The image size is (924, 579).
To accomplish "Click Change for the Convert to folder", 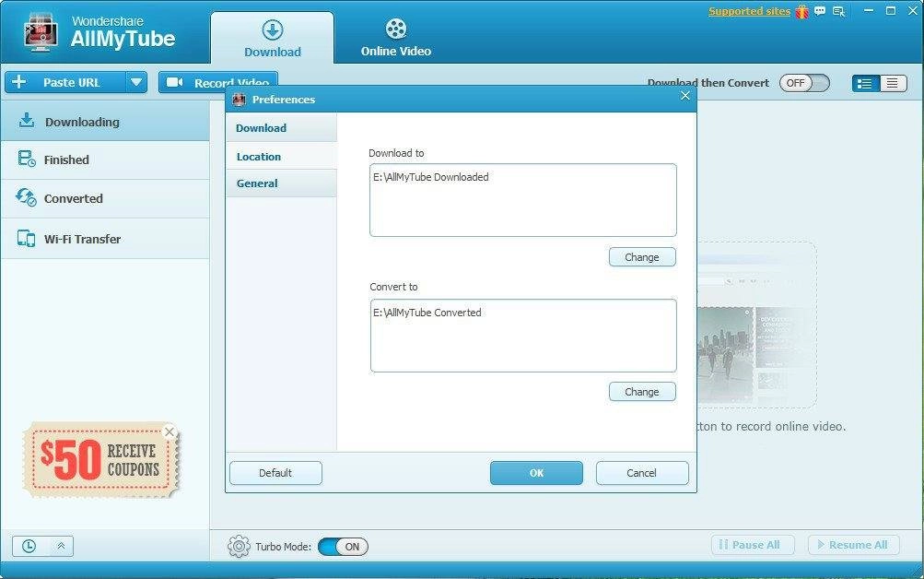I will (642, 392).
